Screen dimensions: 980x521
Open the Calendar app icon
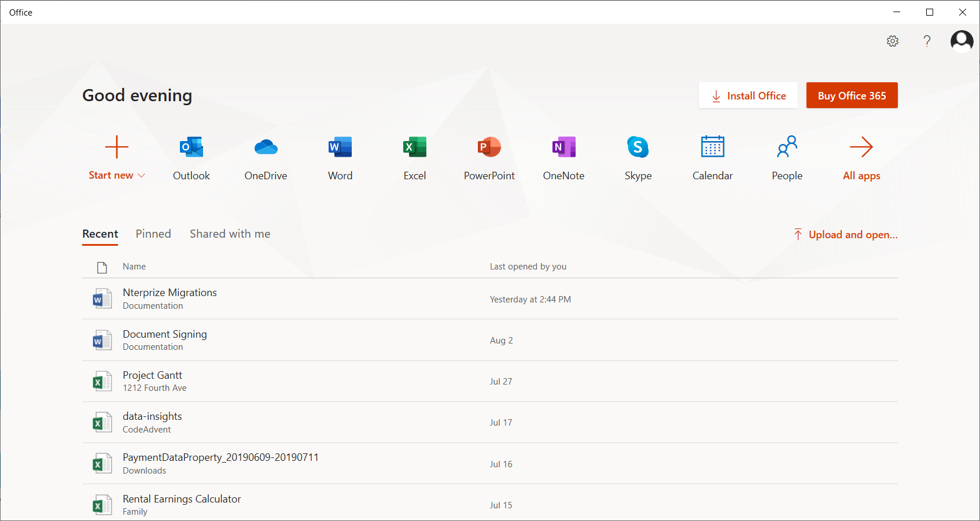pos(713,146)
